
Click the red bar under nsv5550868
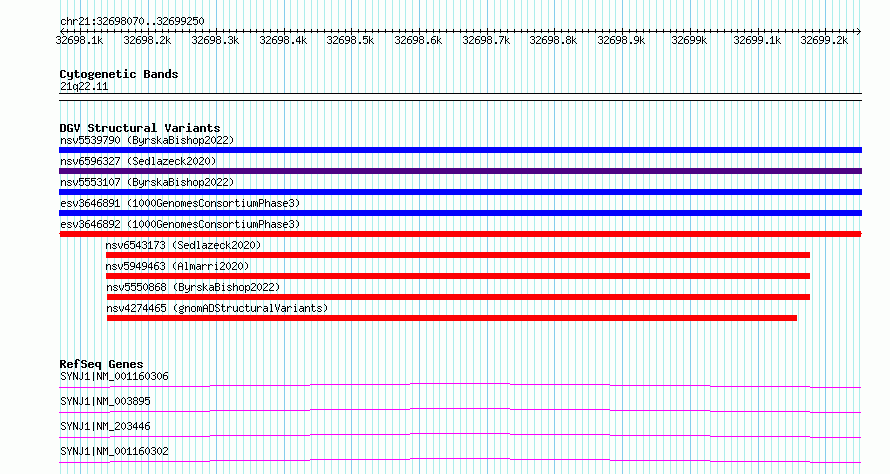[459, 297]
